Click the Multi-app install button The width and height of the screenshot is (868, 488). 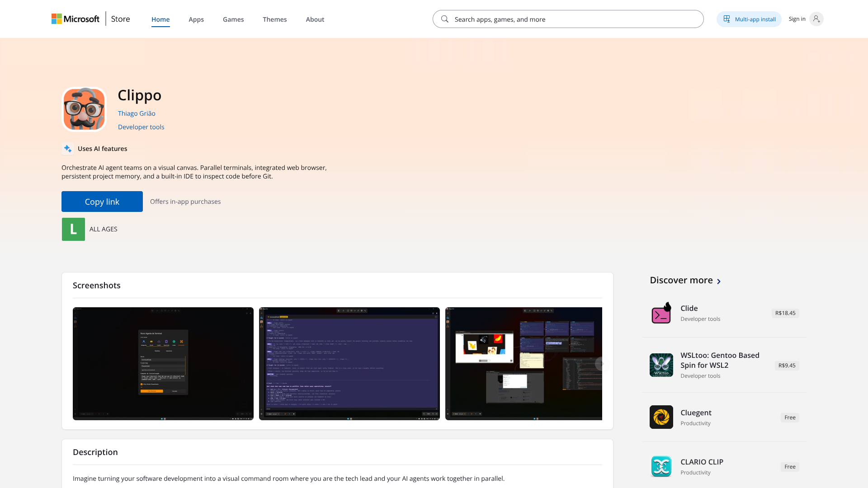[x=749, y=19]
